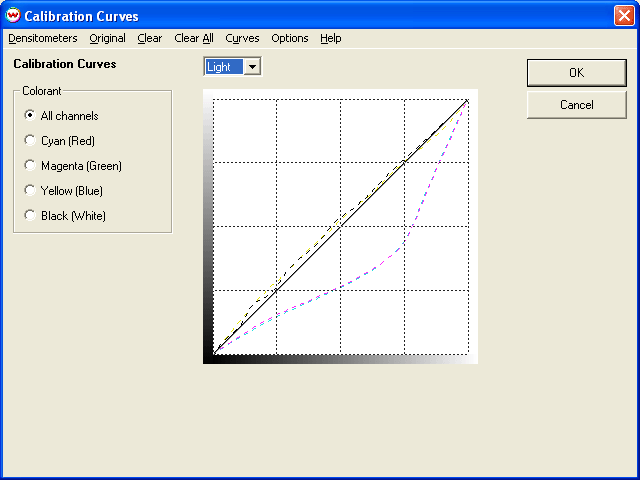640x480 pixels.
Task: Choose the Magenta (Green) colorant
Action: point(30,166)
